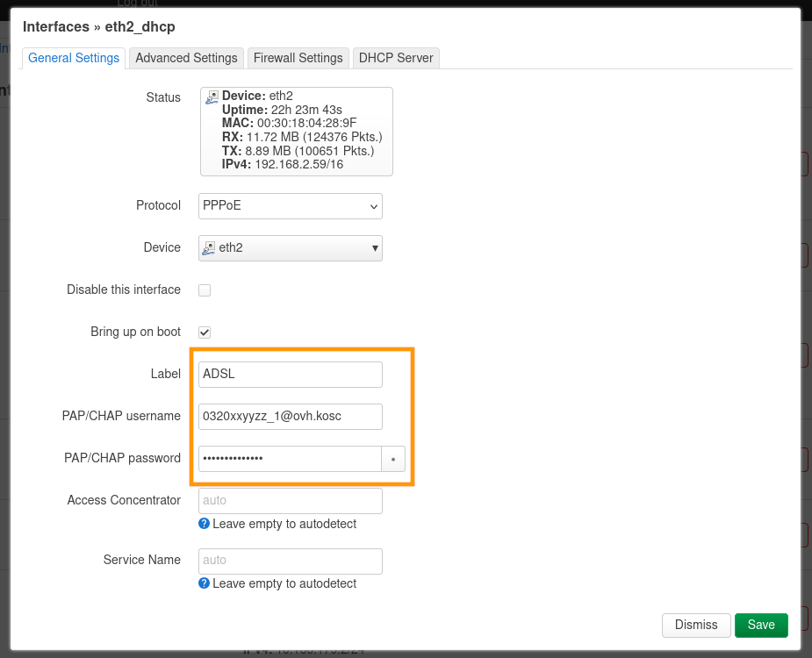Click help icon below Access Concentrator field

[x=204, y=524]
